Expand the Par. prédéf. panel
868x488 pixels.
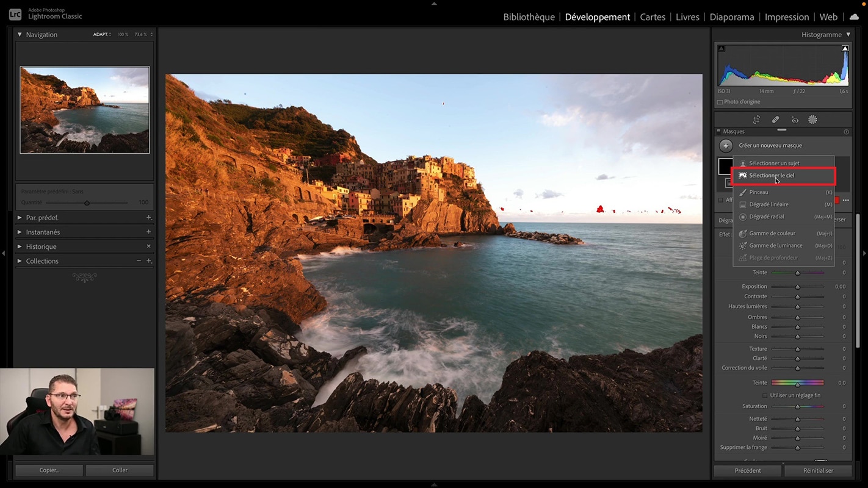20,218
